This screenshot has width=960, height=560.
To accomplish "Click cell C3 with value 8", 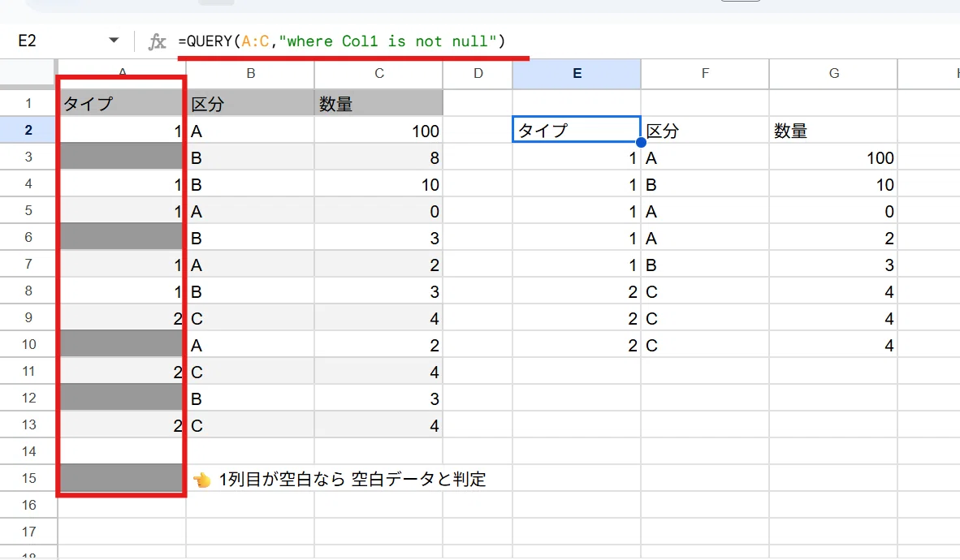I will 379,157.
